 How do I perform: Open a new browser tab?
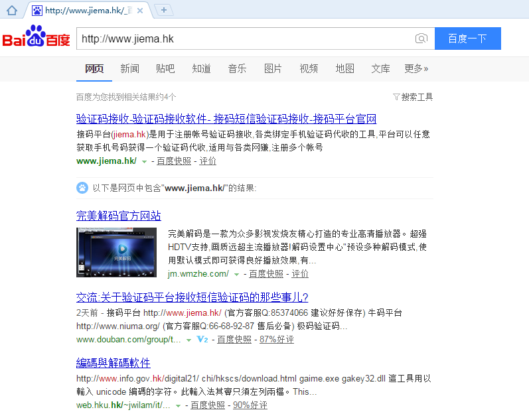coord(164,10)
